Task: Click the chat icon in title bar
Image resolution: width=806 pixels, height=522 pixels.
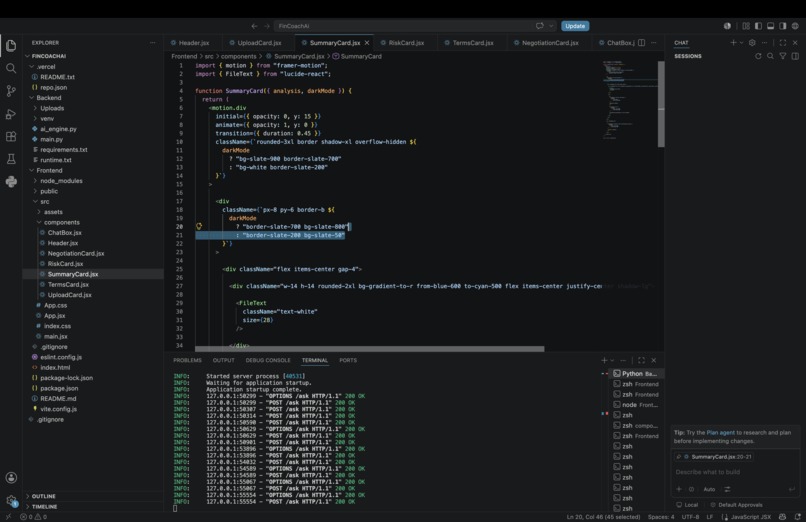Action: (539, 26)
